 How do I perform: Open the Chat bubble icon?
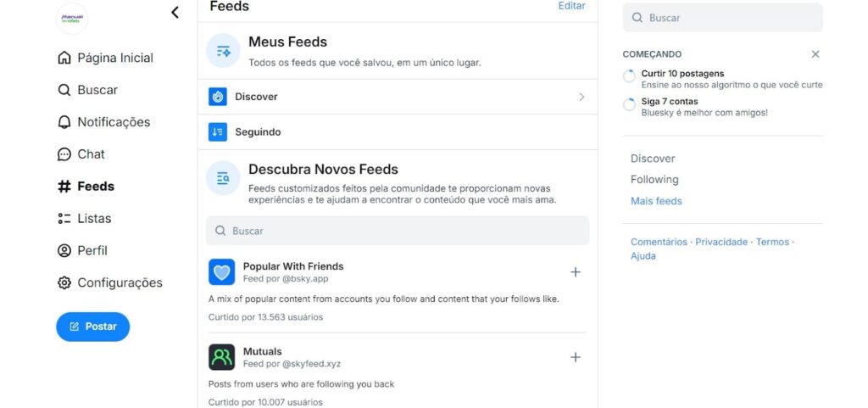(64, 154)
